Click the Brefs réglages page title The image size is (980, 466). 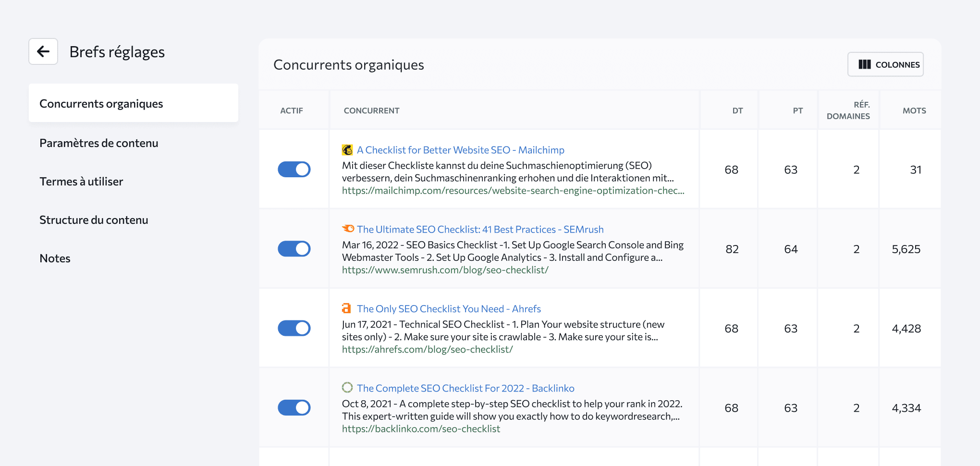tap(117, 52)
